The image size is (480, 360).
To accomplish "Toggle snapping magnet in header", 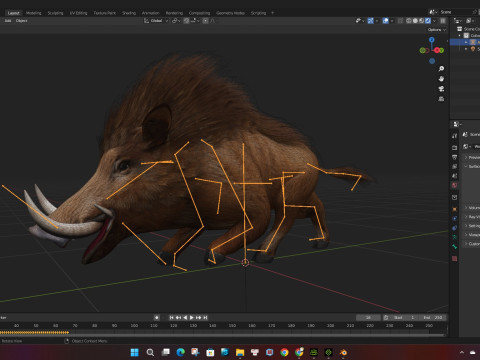I will pos(186,21).
